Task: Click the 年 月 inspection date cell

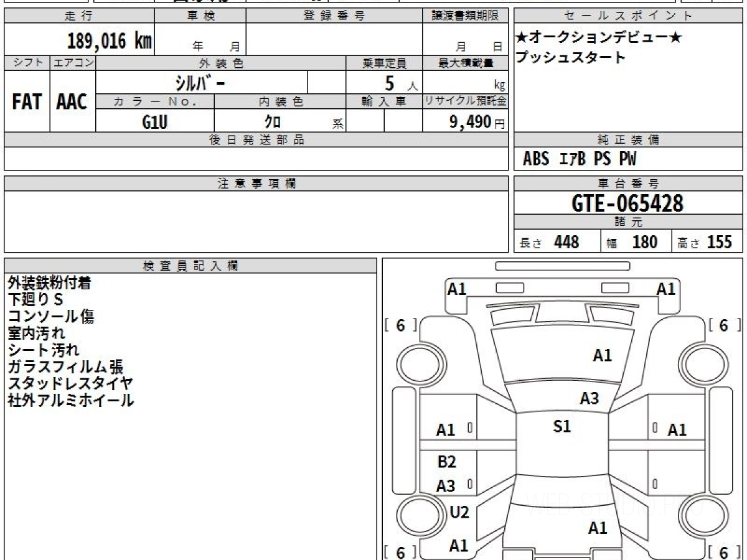Action: click(200, 40)
